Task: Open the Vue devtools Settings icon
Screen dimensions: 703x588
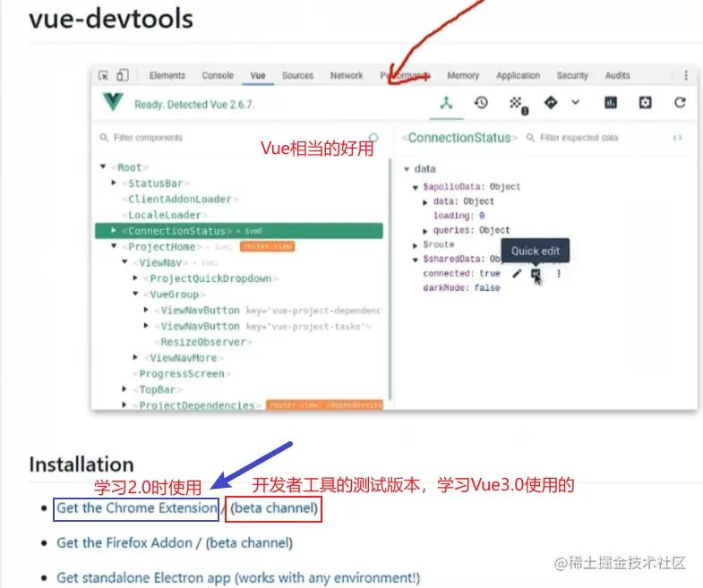Action: [x=645, y=103]
